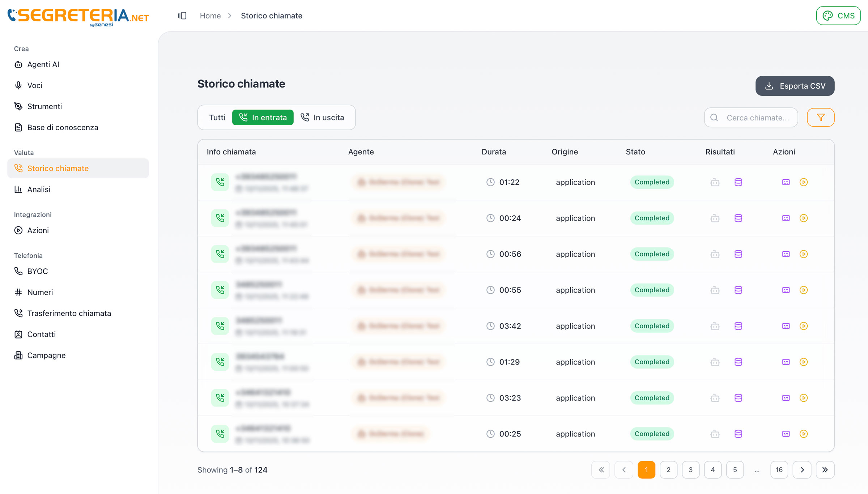Export calls with Esporta CSV button
This screenshot has width=868, height=494.
point(795,86)
